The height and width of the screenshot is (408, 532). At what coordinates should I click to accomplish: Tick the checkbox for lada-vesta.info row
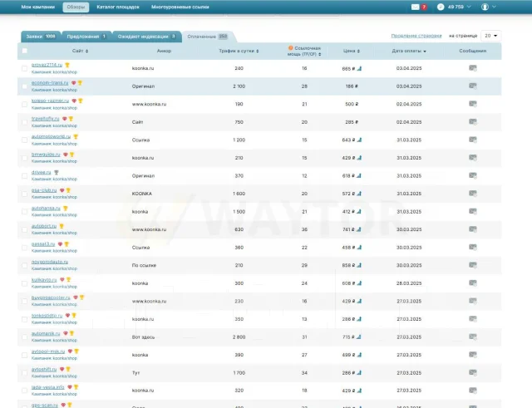[24, 391]
